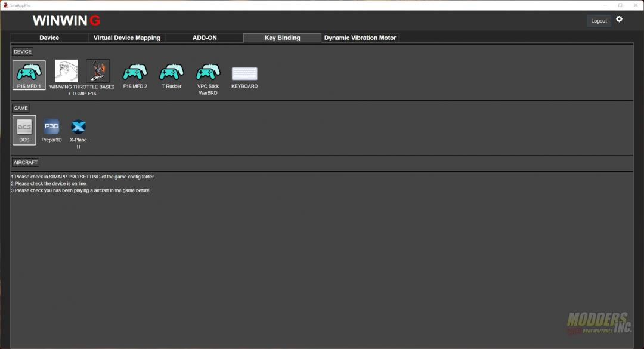Click the 'check the device is on-line' message

pyautogui.click(x=49, y=183)
